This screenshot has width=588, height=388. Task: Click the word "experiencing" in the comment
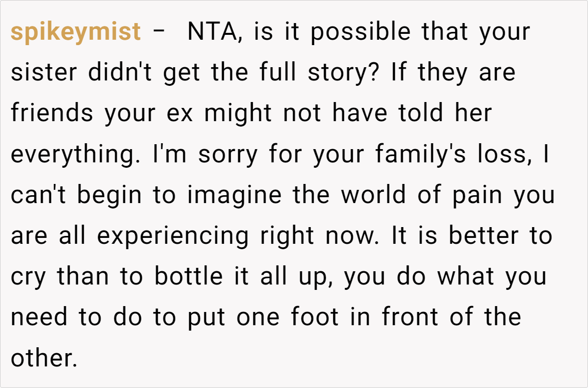[173, 236]
